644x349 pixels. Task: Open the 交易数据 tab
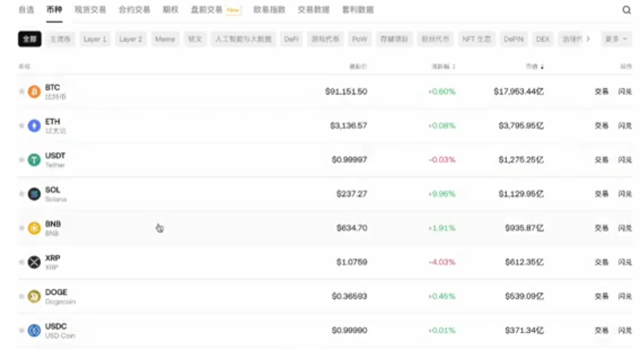pyautogui.click(x=314, y=10)
